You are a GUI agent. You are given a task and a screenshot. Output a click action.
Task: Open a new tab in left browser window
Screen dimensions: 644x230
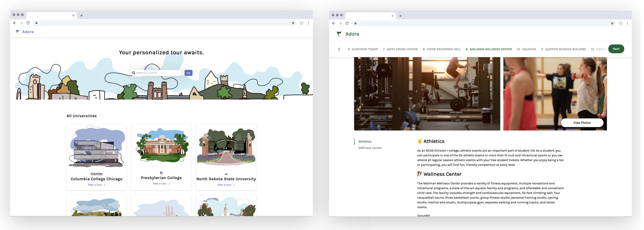tap(81, 16)
